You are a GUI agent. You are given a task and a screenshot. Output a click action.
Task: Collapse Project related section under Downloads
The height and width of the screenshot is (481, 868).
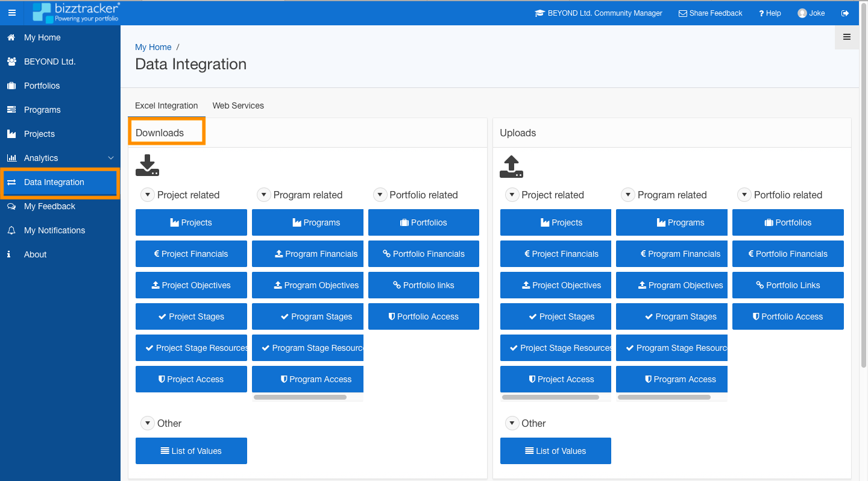coord(148,195)
